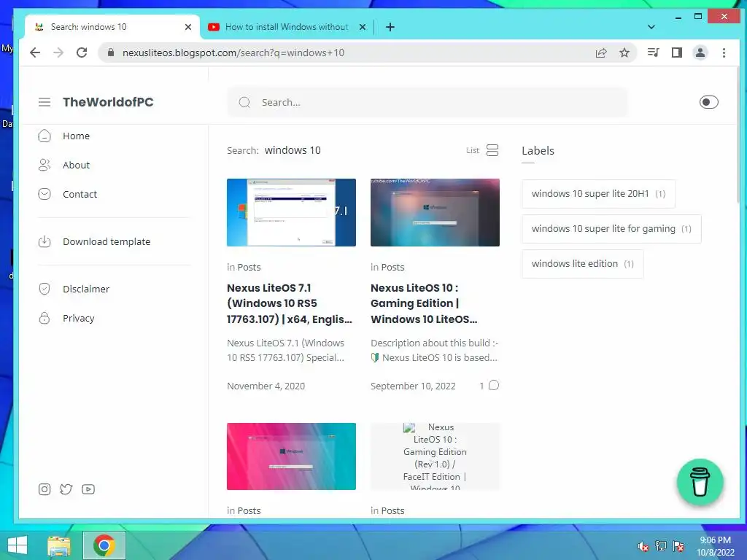This screenshot has height=560, width=747.
Task: Bookmark this page with the star icon
Action: 624,52
